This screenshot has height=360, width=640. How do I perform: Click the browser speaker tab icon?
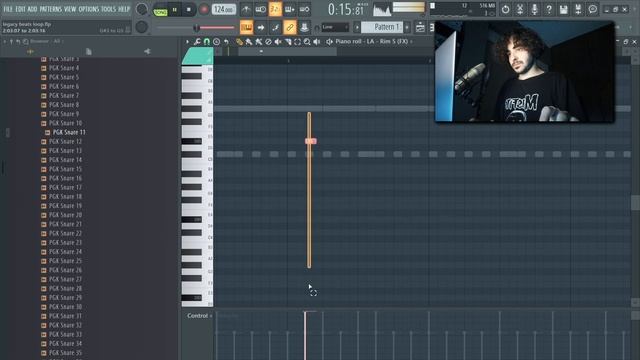[x=147, y=51]
